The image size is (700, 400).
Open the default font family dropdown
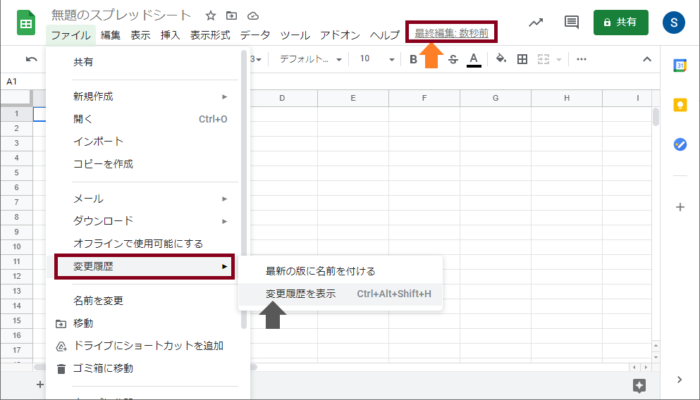[x=310, y=60]
